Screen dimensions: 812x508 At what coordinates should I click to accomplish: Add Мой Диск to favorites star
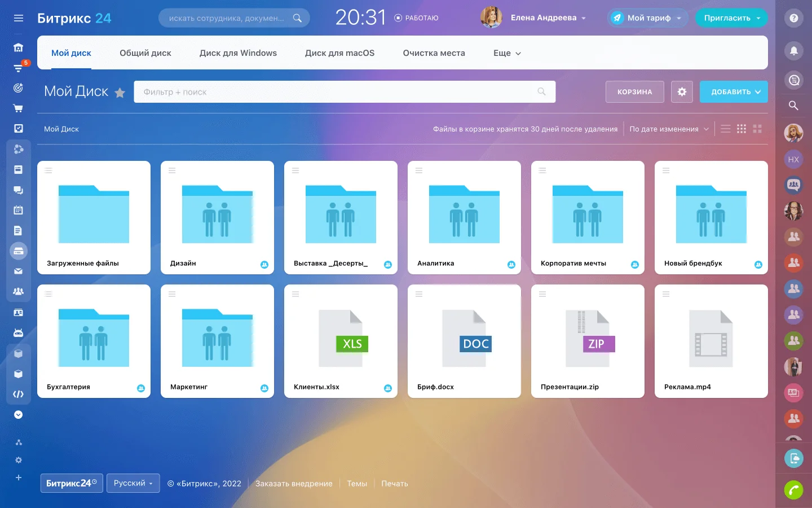[x=120, y=93]
